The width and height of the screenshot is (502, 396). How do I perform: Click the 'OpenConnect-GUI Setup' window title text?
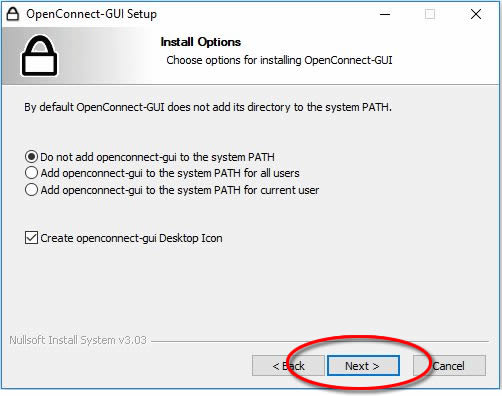(x=92, y=14)
